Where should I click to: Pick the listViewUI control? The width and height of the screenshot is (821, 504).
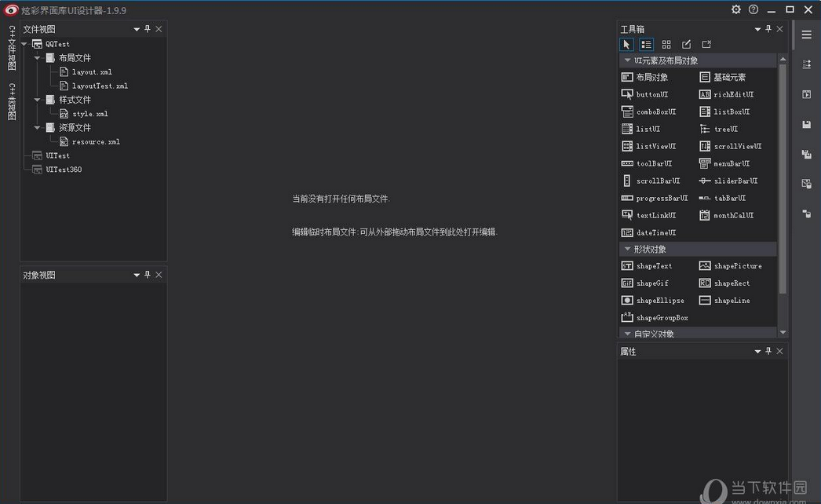[649, 147]
